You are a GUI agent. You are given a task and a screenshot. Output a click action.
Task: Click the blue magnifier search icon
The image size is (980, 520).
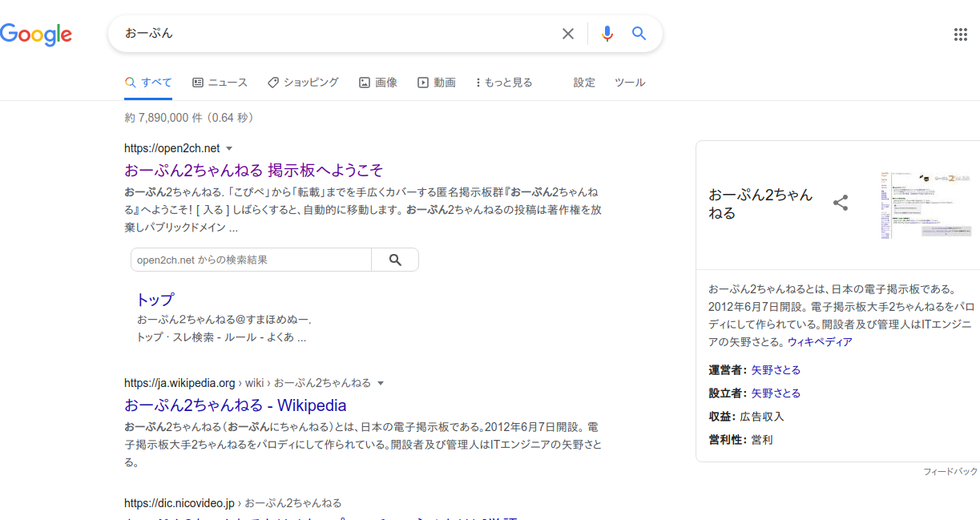click(x=639, y=34)
